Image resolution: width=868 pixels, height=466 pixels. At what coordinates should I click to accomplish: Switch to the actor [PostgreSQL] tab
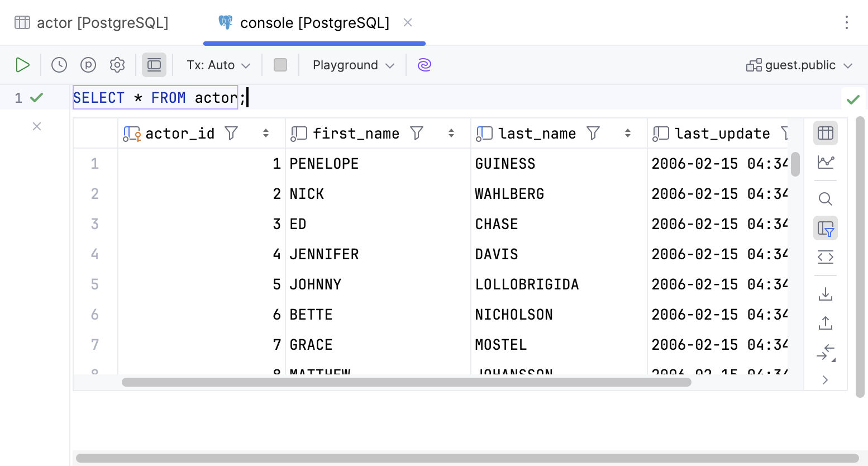91,22
